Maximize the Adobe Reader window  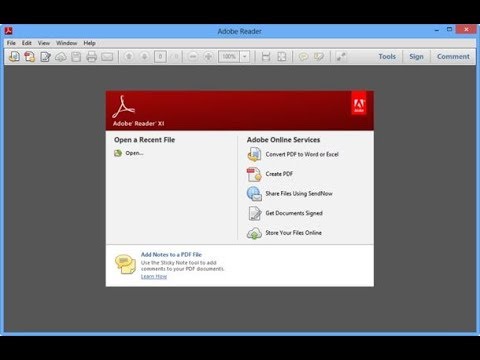(x=449, y=30)
